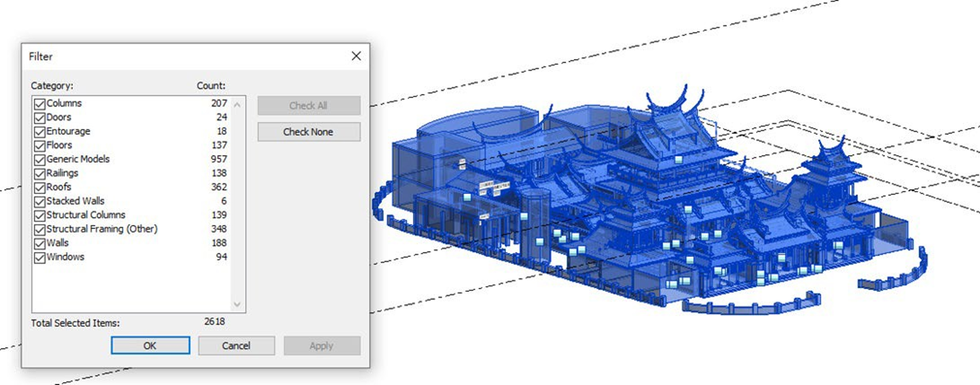Deselect Generic Models checkbox
Screen dimensions: 980x385
tap(39, 160)
